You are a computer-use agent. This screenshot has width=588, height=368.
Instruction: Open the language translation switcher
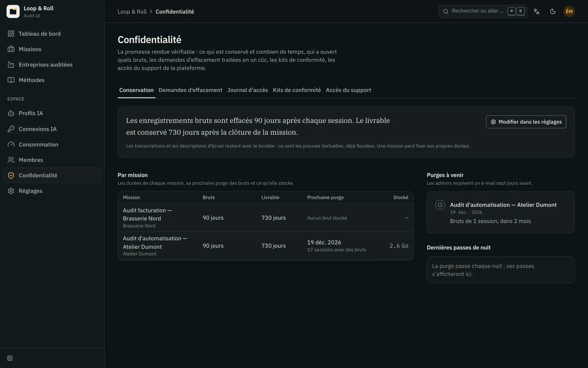[x=537, y=11]
